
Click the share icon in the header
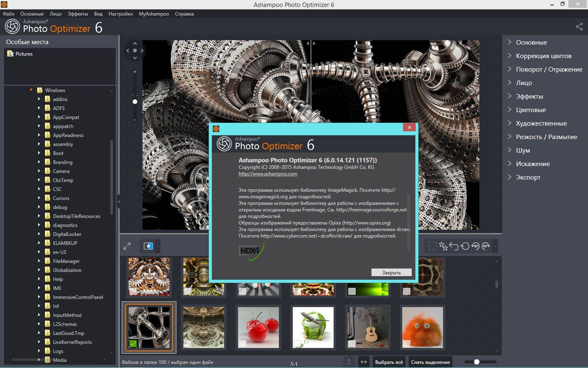pyautogui.click(x=579, y=27)
